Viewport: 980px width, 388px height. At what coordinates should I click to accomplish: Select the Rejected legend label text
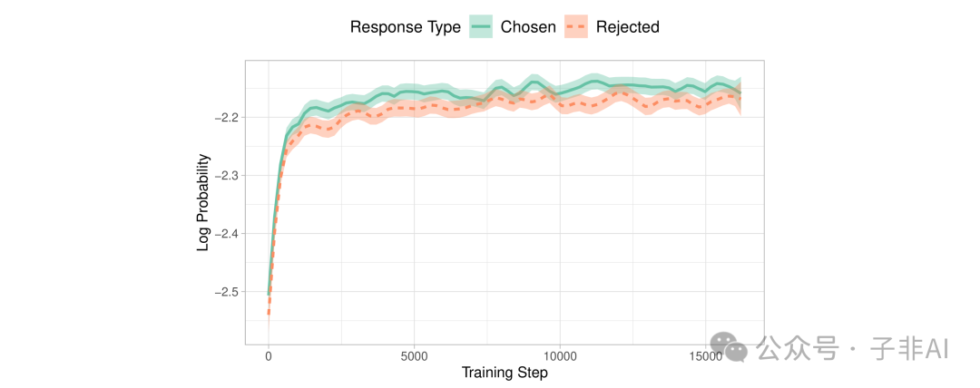(627, 27)
